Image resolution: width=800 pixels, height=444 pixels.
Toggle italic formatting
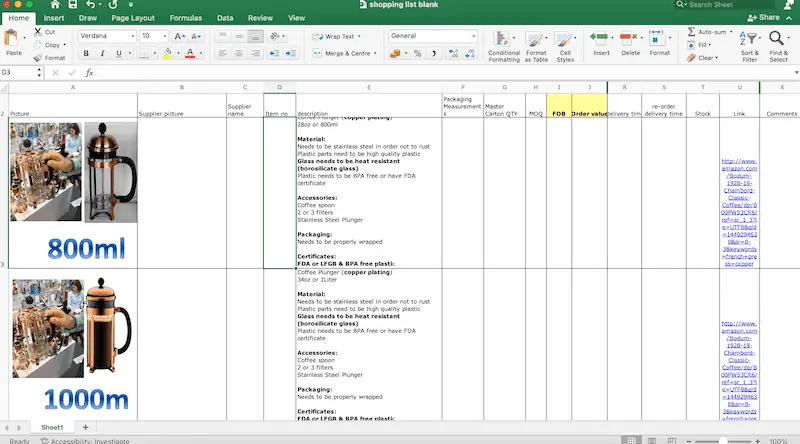pos(102,53)
